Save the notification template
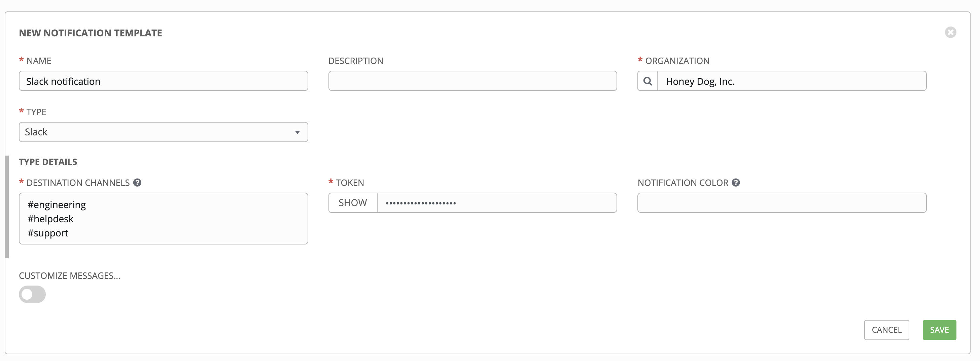The width and height of the screenshot is (980, 361). (939, 330)
